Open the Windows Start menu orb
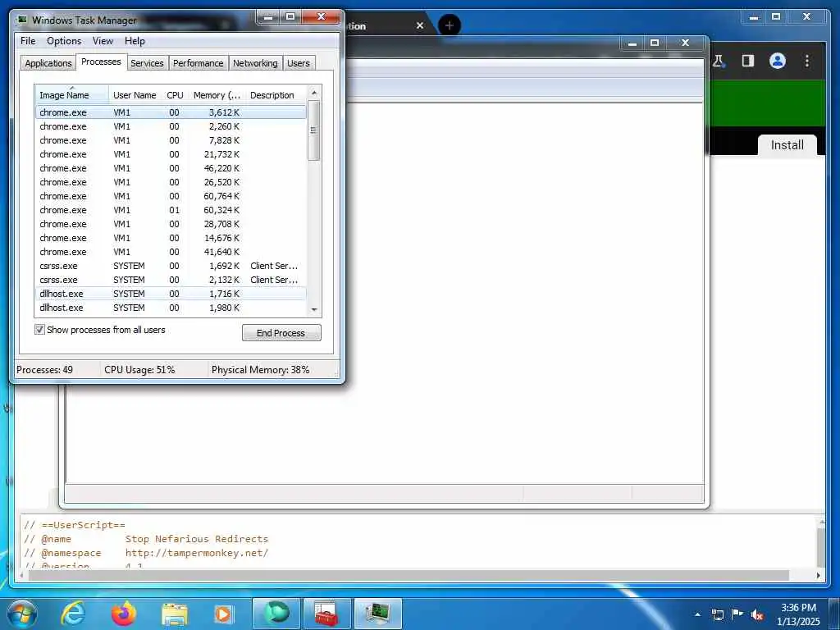The image size is (840, 630). (22, 614)
